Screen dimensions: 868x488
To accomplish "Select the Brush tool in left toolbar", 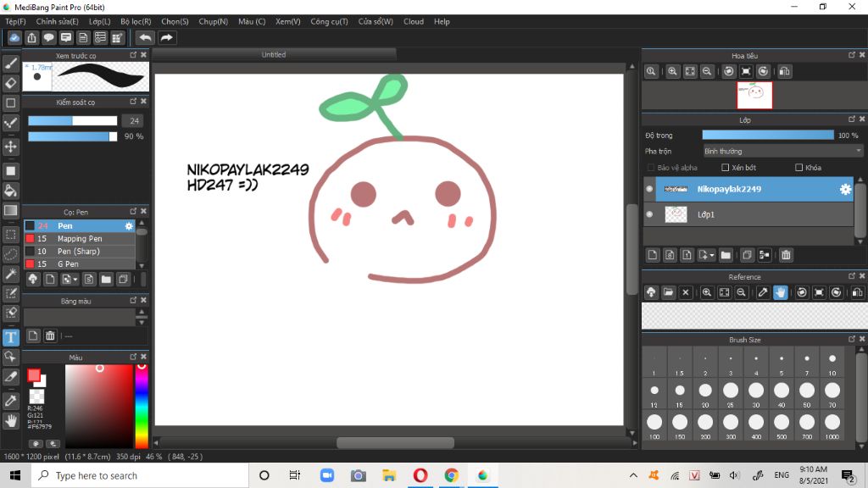I will pyautogui.click(x=10, y=64).
